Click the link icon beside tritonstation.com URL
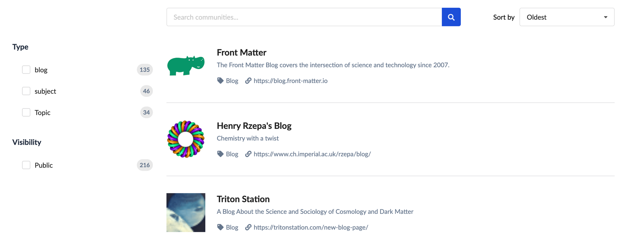Screen dimensions: 644x248 (x=248, y=227)
